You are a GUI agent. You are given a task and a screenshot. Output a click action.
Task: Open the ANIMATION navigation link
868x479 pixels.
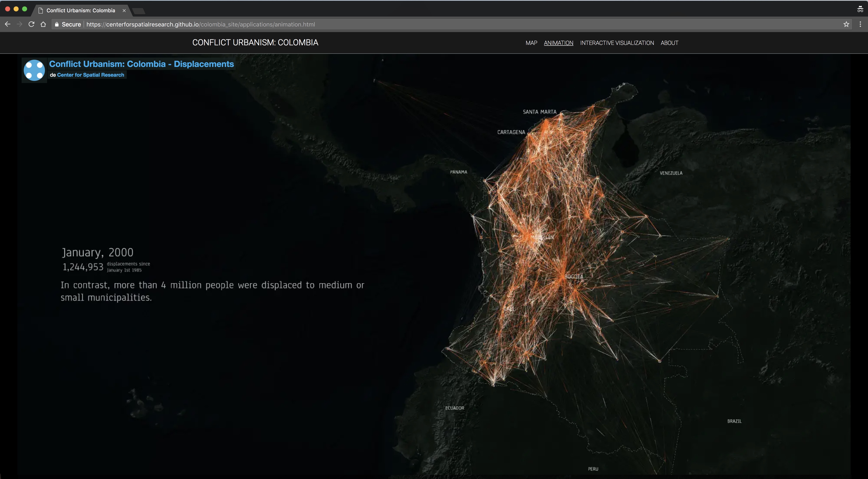click(x=558, y=43)
